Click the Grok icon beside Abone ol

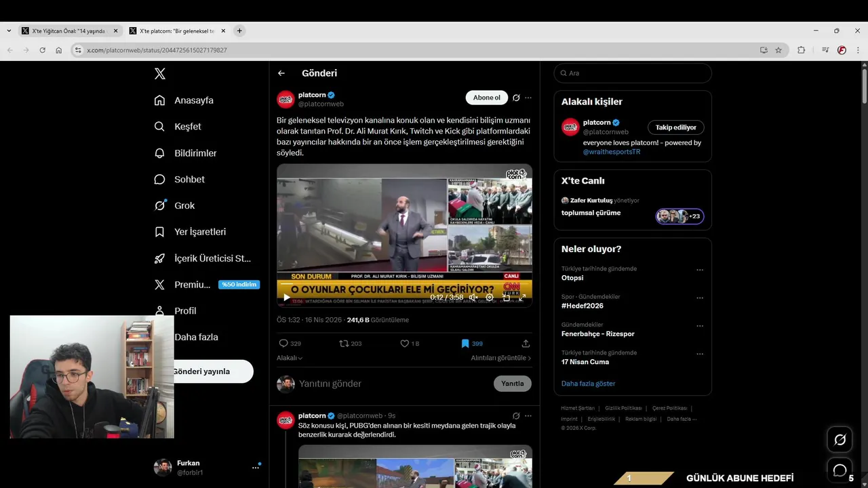[x=516, y=98]
